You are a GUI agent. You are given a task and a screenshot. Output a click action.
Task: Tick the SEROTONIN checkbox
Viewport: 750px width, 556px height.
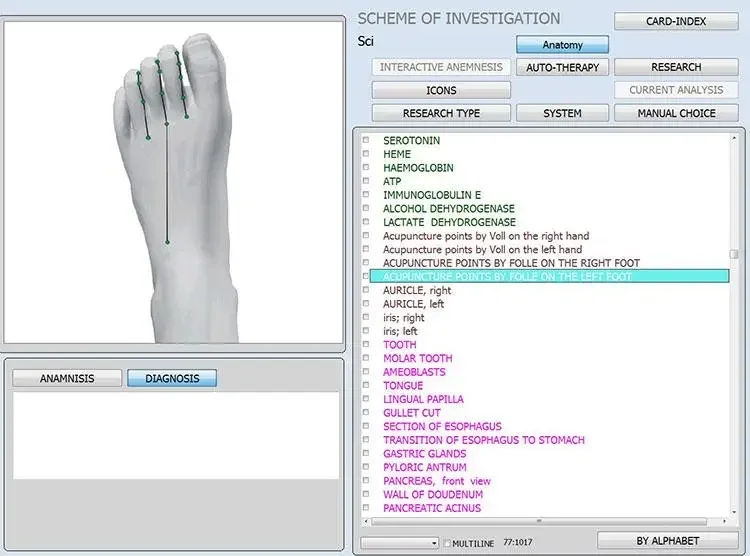[366, 141]
